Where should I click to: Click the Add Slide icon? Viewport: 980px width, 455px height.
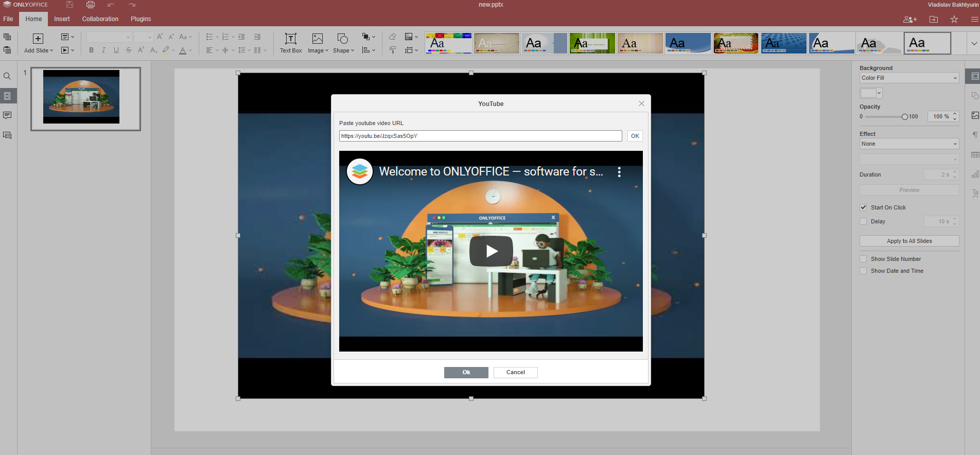click(x=38, y=39)
